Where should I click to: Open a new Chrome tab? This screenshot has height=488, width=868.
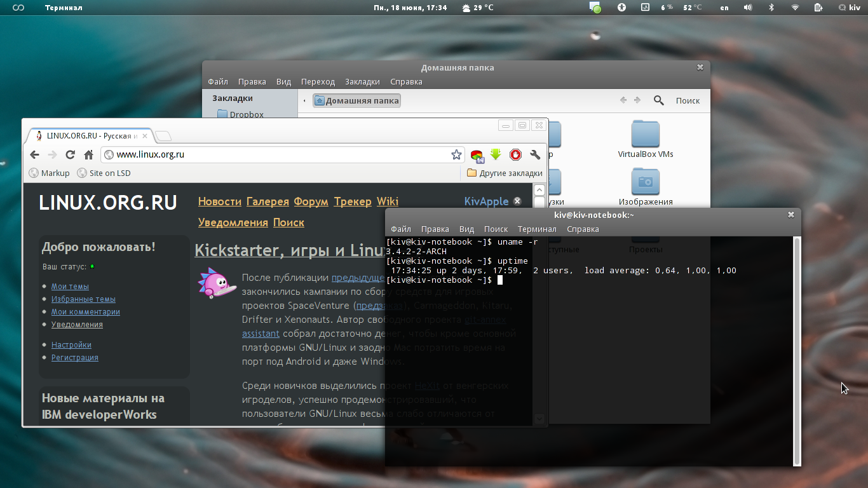coord(163,136)
